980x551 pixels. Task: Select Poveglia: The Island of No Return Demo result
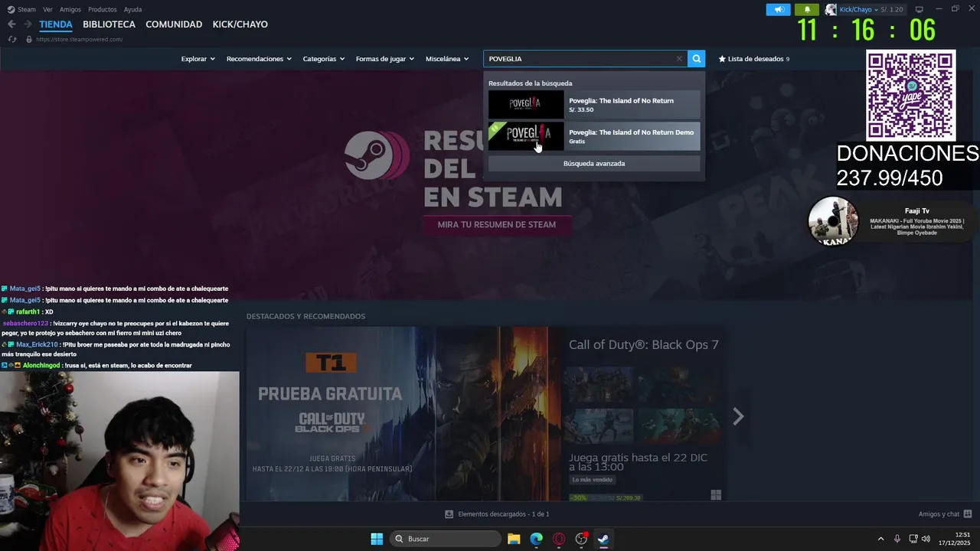(594, 136)
